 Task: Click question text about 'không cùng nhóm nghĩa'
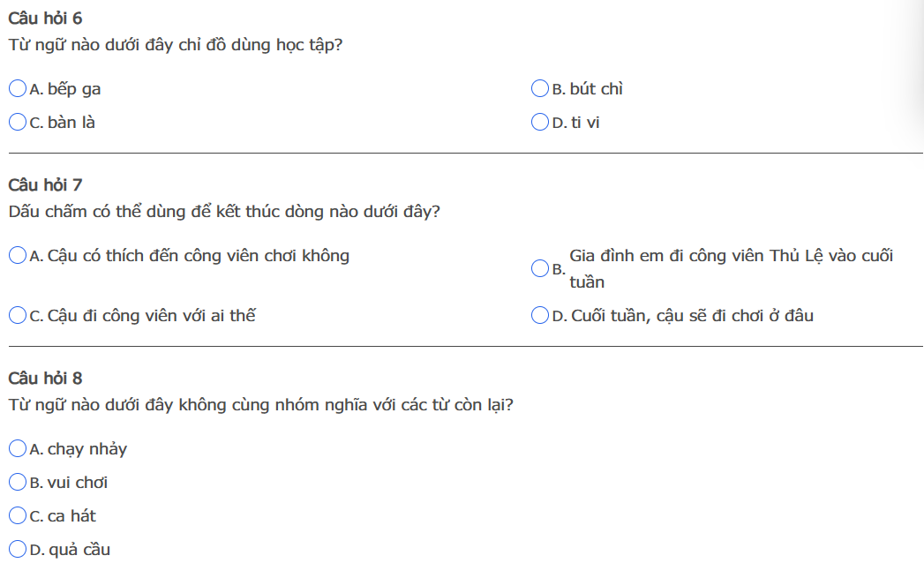(x=260, y=405)
